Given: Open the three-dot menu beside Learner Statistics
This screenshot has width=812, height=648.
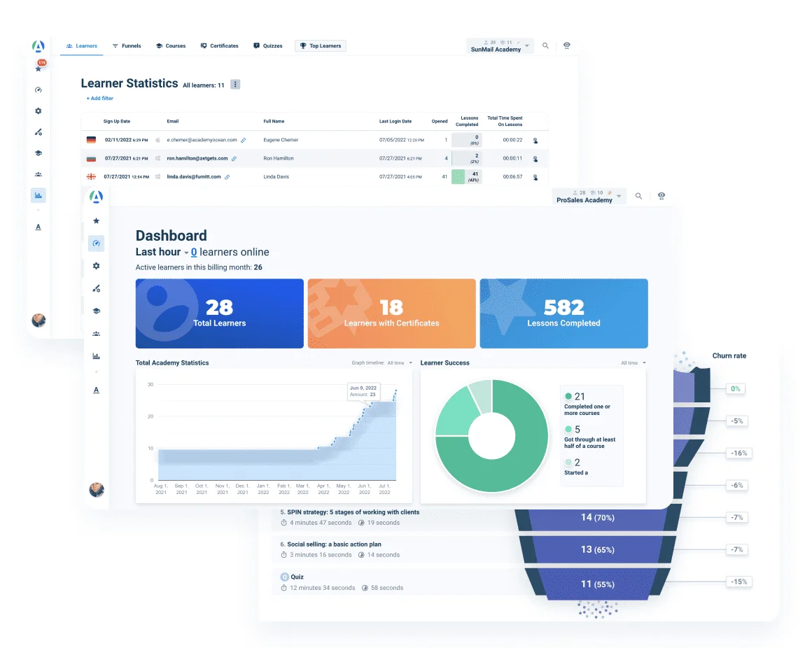Looking at the screenshot, I should (235, 83).
